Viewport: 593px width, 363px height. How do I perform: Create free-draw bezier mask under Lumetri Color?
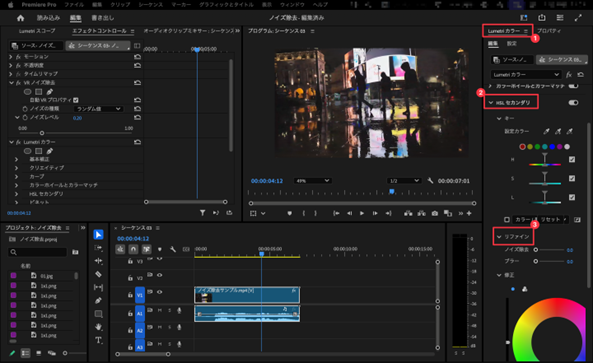pos(50,151)
